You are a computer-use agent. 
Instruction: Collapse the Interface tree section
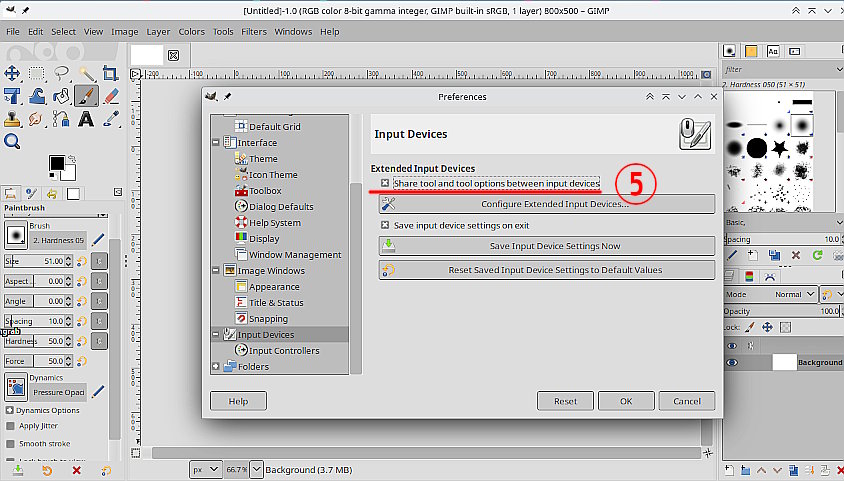pos(216,143)
